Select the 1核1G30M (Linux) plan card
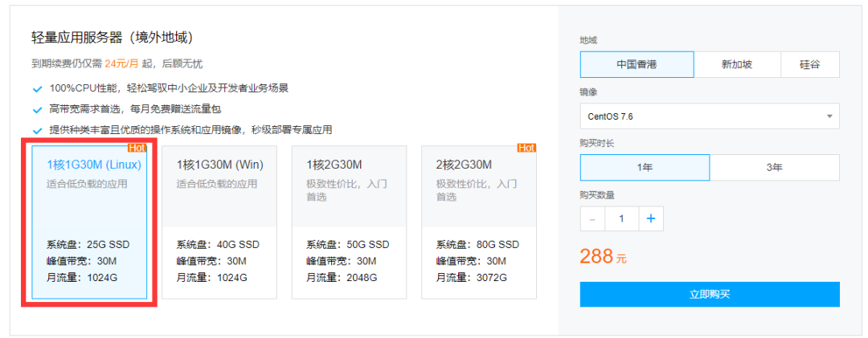This screenshot has height=338, width=868. [x=90, y=222]
